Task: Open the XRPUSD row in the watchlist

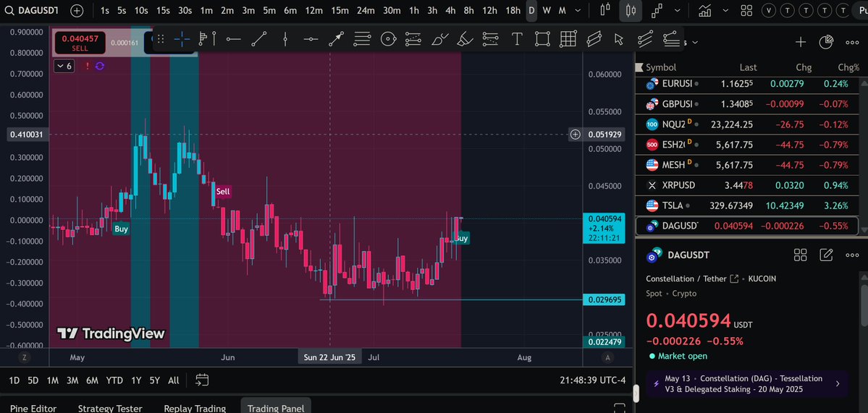Action: 747,185
